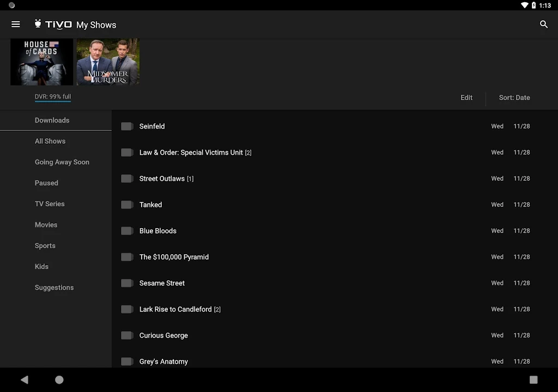Open recent apps square button
Viewport: 558px width, 392px height.
(x=533, y=379)
